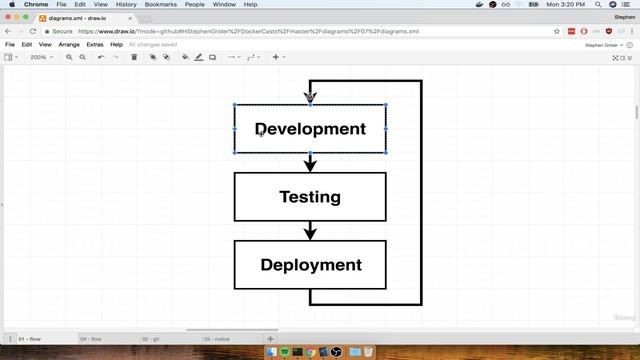Toggle the format panel icon
Viewport: 640px width, 360px height.
(622, 58)
